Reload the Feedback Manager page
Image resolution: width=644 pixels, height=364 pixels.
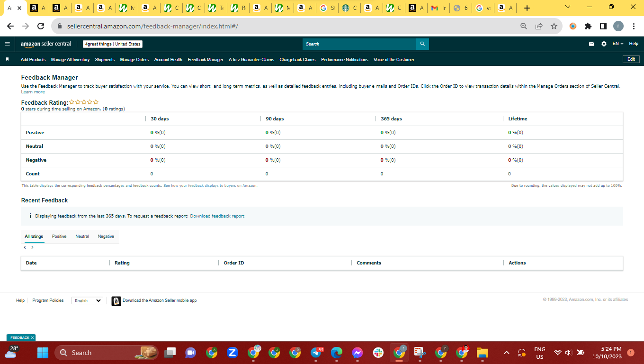[x=41, y=26]
